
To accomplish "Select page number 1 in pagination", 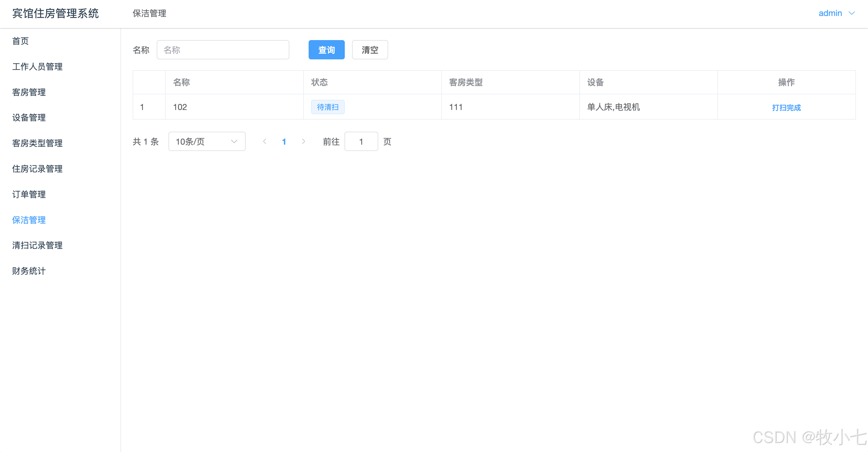I will [x=284, y=141].
